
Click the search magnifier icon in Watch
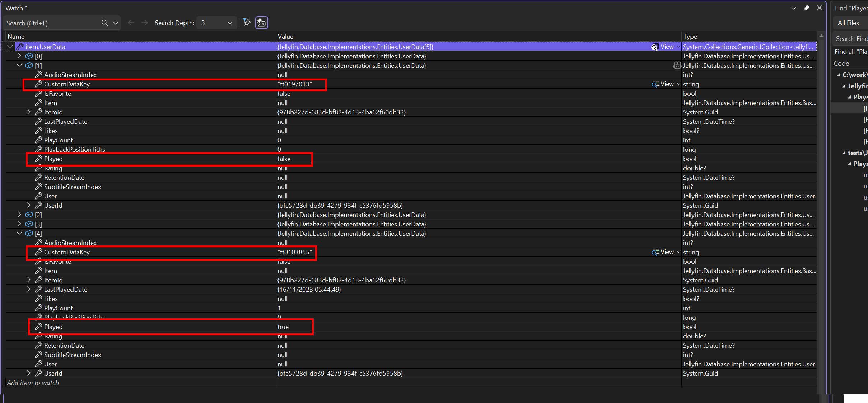pyautogui.click(x=104, y=23)
